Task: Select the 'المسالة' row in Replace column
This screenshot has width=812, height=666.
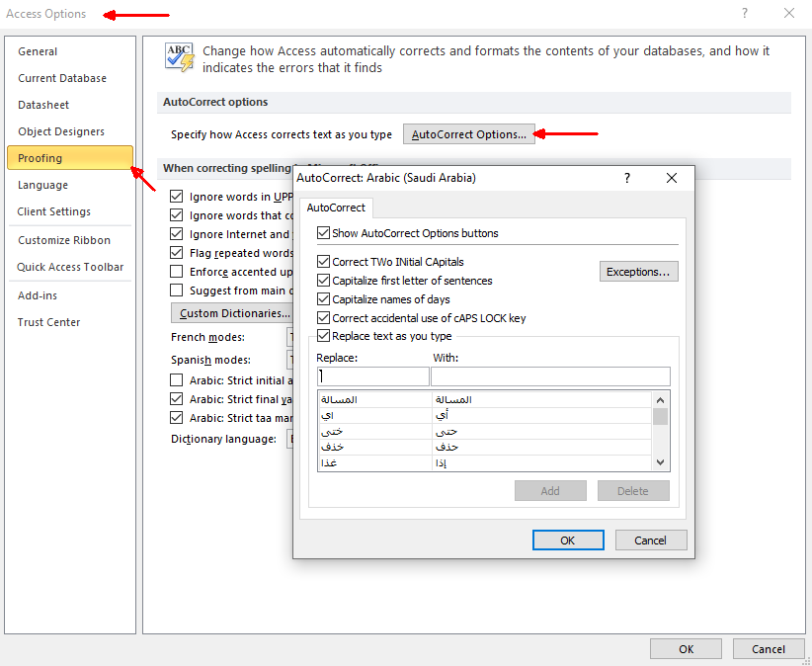Action: point(375,400)
